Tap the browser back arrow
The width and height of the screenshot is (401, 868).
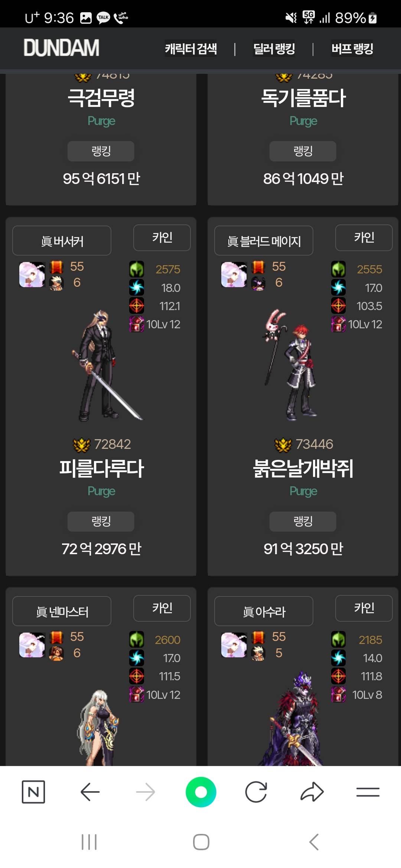pos(90,792)
